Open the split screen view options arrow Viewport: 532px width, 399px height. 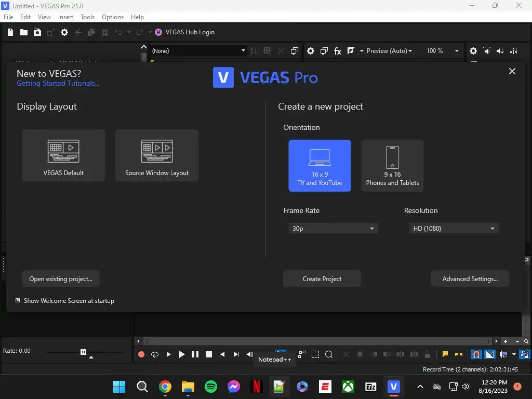(362, 51)
